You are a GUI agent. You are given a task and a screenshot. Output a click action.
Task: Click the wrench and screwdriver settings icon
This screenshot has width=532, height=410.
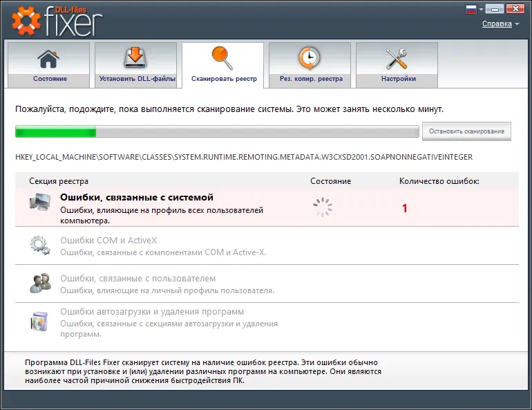point(397,58)
